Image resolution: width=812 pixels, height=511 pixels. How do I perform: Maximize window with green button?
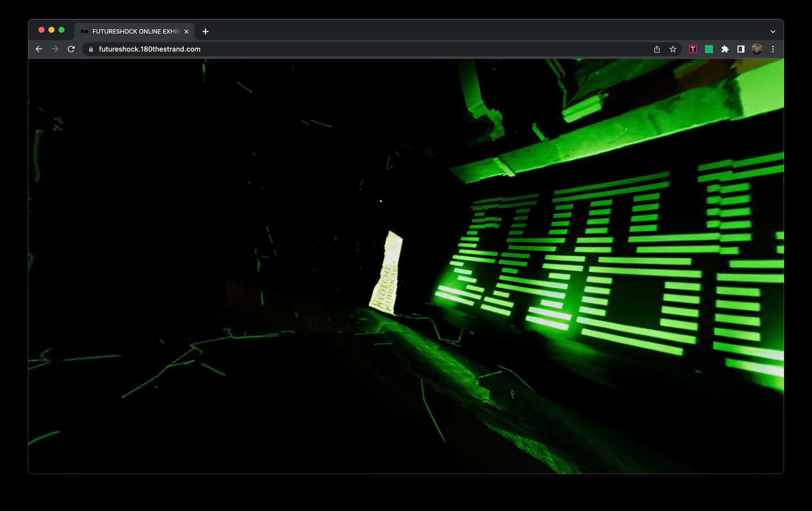pyautogui.click(x=61, y=30)
